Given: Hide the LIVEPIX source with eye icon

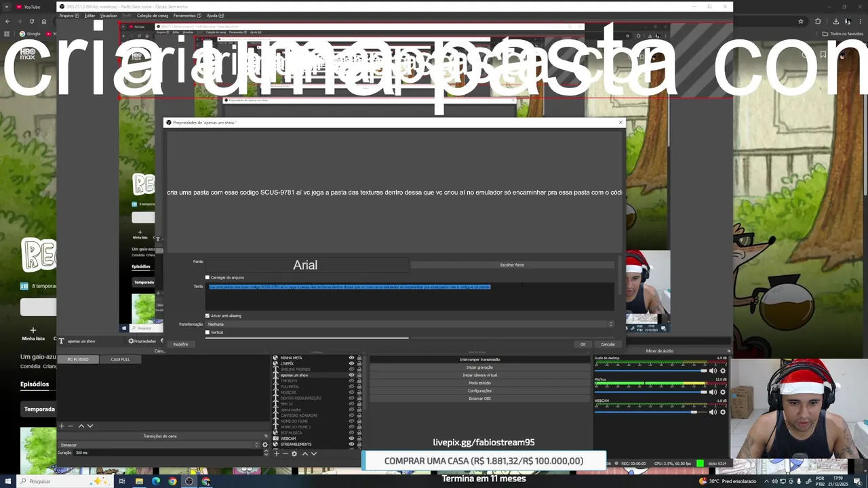Looking at the screenshot, I should [x=351, y=363].
